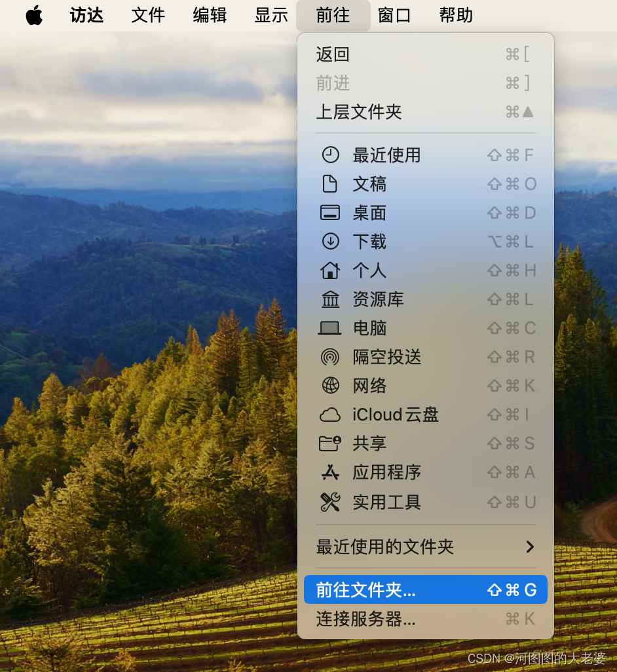Open the 窗口 menu
617x672 pixels.
pos(394,16)
